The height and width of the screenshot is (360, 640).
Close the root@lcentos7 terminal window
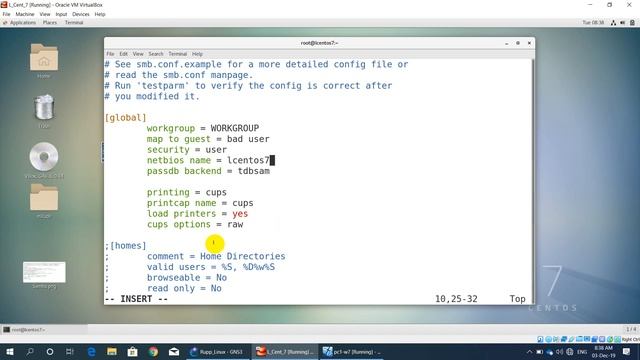[x=529, y=43]
